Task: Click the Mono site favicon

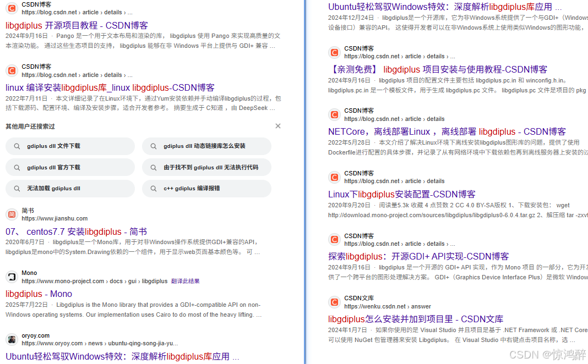Action: 12,277
